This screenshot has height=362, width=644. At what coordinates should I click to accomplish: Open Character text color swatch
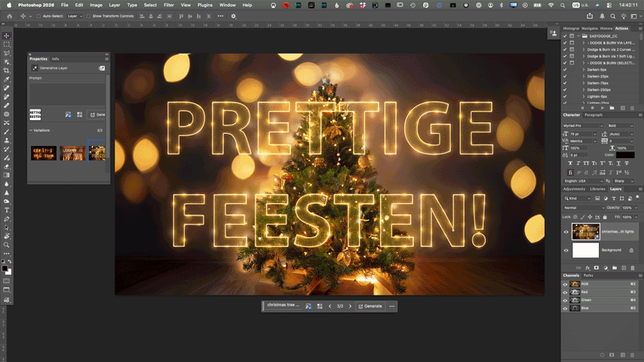[x=625, y=155]
